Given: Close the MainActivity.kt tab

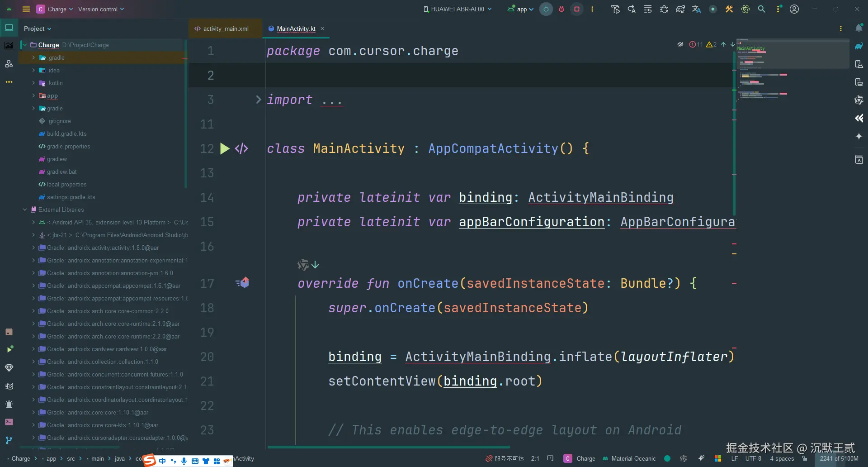Looking at the screenshot, I should pos(322,29).
